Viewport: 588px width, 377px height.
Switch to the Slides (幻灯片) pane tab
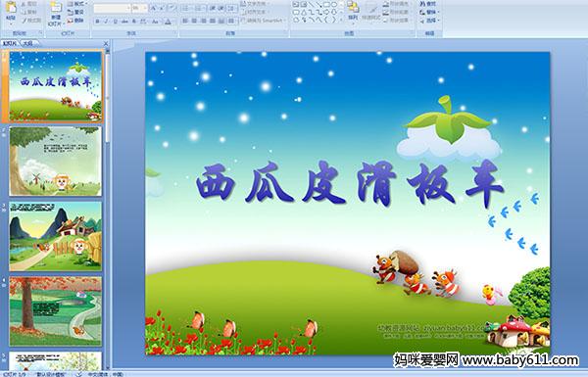[x=10, y=43]
